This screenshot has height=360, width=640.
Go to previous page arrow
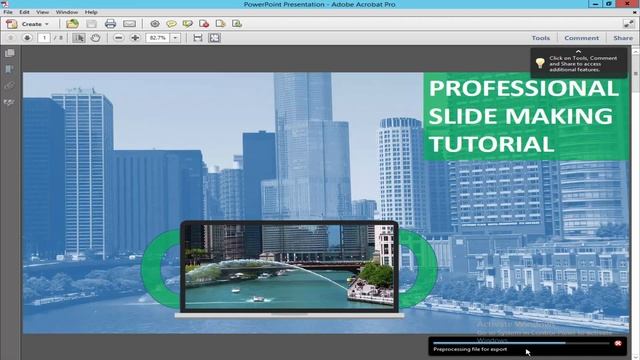tap(11, 38)
